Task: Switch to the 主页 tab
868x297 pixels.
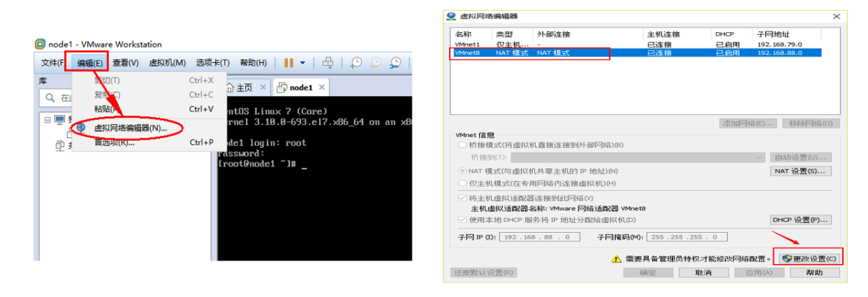Action: (245, 87)
